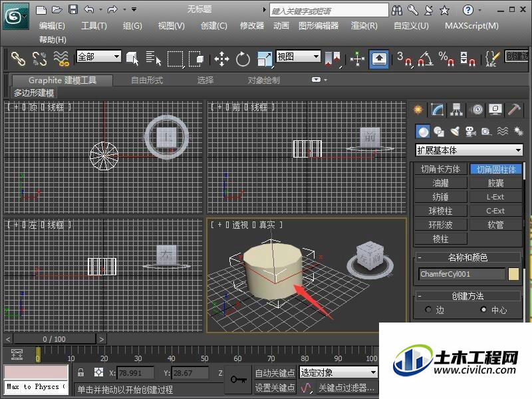Select Shapes category icon
The width and height of the screenshot is (532, 399).
point(439,132)
